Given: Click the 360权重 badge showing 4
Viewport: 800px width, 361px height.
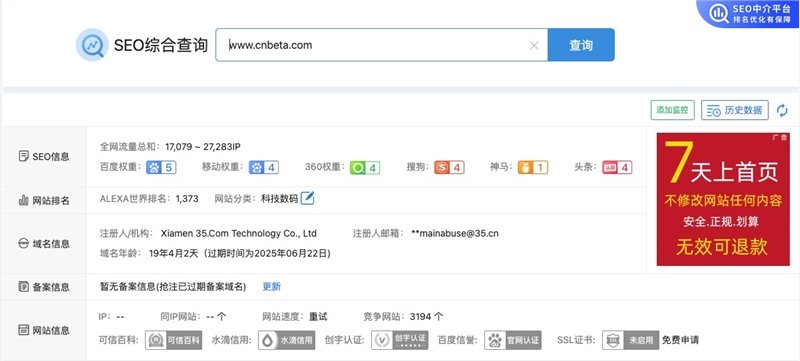Looking at the screenshot, I should 365,167.
